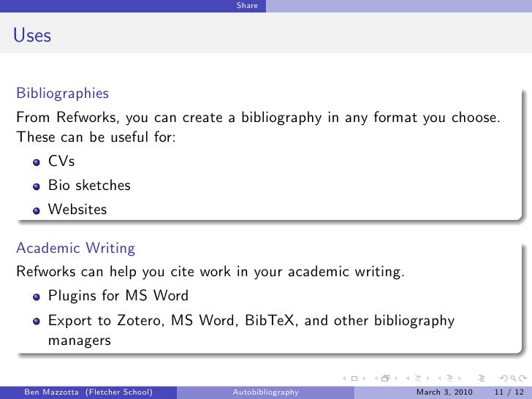This screenshot has width=532, height=399.
Task: Jump back with the previous section arrow
Action: tap(440, 379)
